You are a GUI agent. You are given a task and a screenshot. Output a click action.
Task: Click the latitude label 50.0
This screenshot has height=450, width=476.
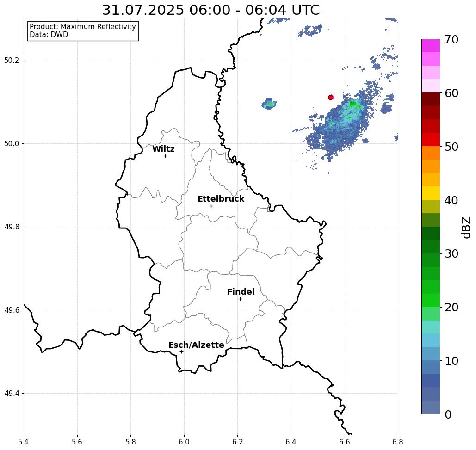[12, 143]
